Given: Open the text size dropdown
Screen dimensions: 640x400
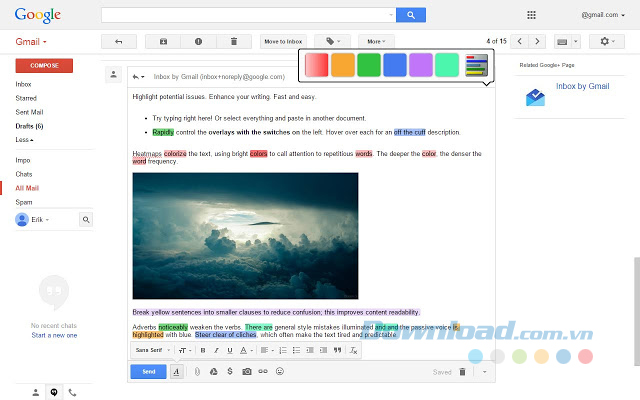Looking at the screenshot, I should [x=184, y=350].
